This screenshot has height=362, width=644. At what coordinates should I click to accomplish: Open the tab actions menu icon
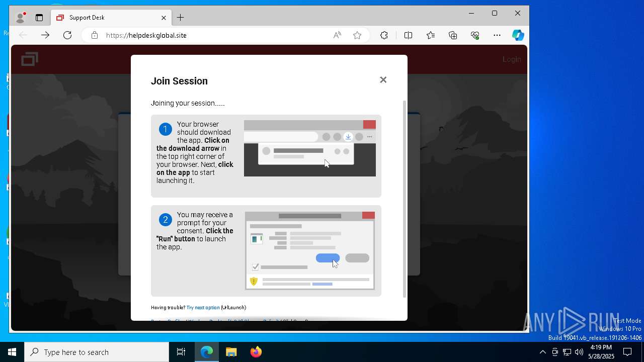39,18
